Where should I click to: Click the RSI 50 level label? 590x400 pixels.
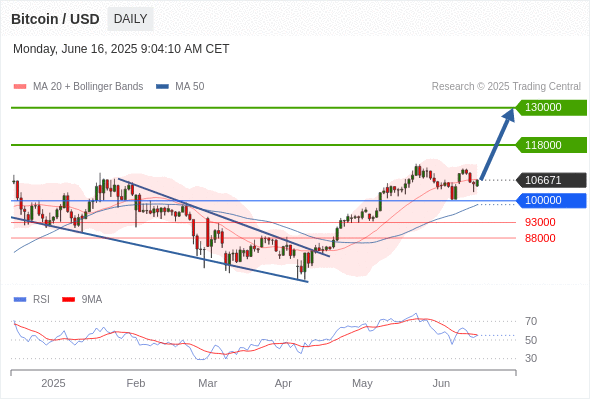531,340
